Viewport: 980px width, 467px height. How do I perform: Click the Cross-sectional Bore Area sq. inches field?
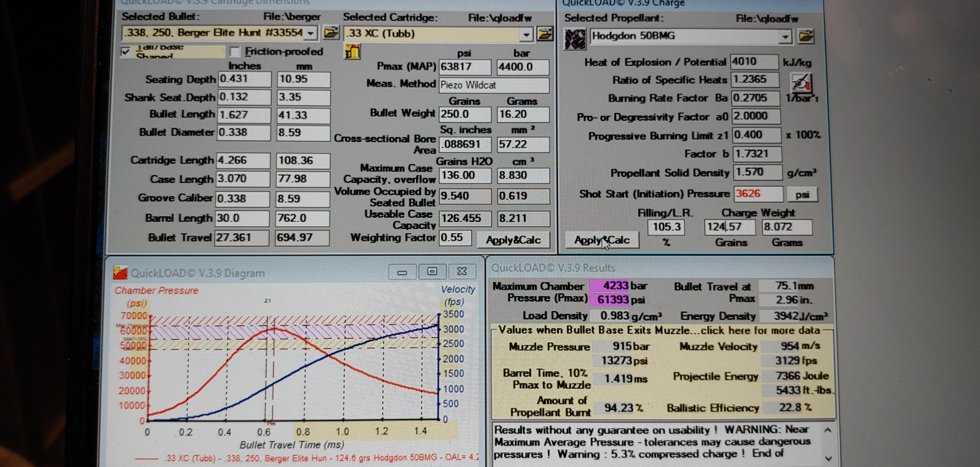pyautogui.click(x=465, y=145)
